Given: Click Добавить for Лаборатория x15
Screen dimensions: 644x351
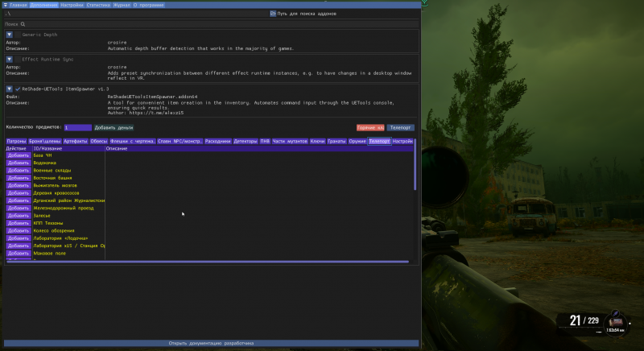Looking at the screenshot, I should click(19, 246).
